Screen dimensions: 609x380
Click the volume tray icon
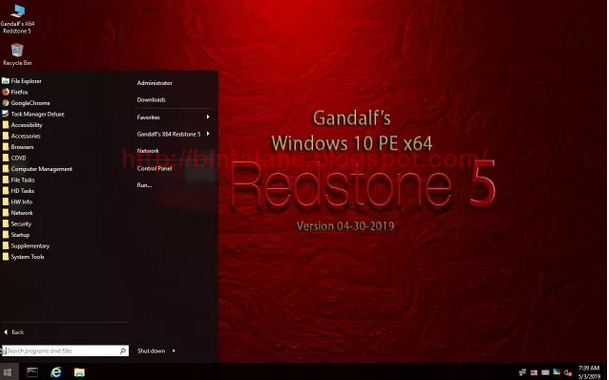[x=568, y=373]
